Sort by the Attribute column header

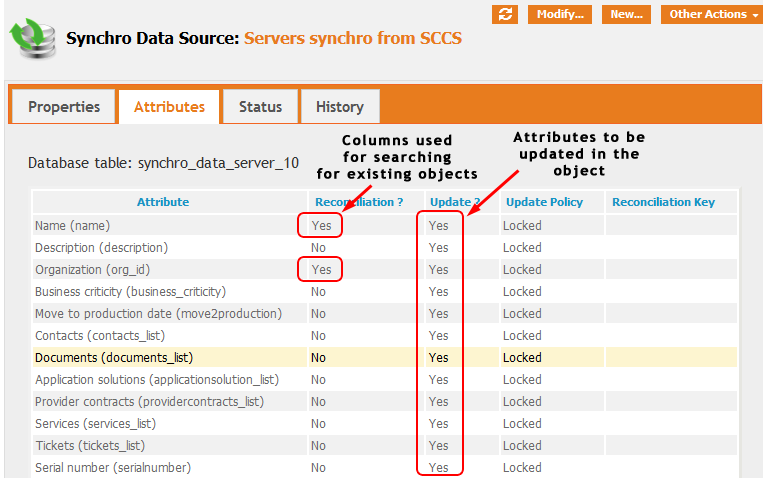point(163,202)
